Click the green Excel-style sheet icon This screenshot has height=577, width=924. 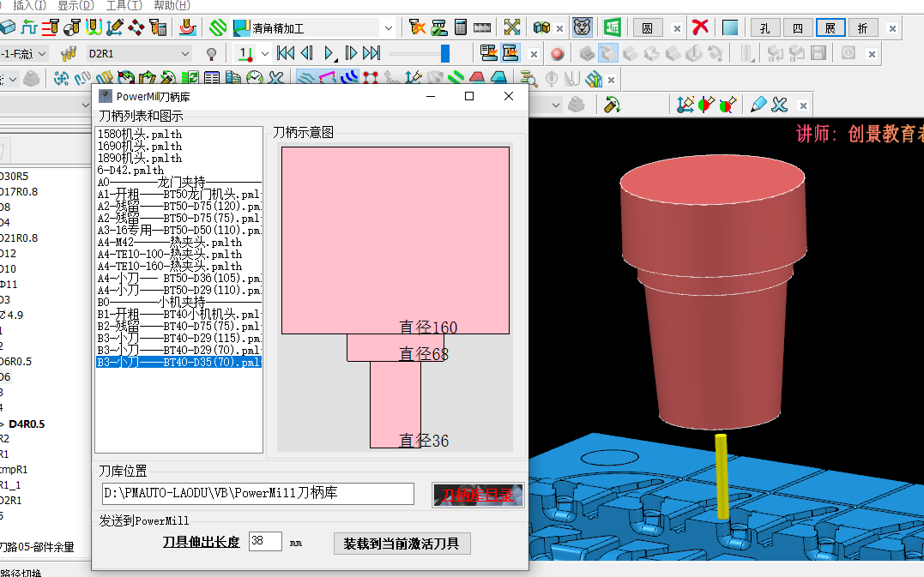click(612, 27)
